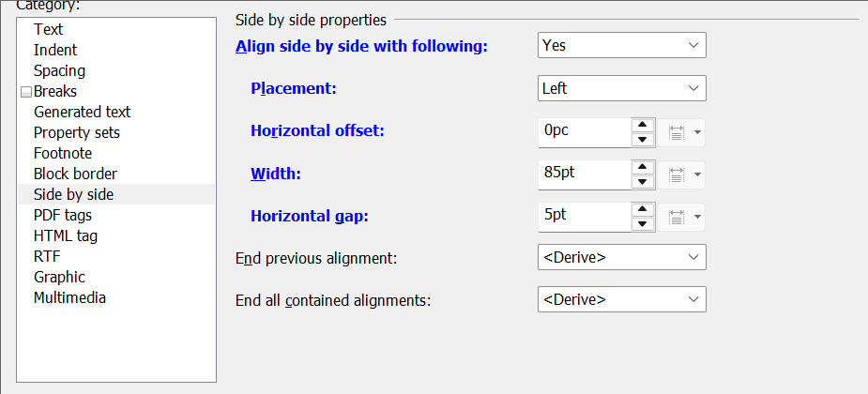Increase Width value with up arrow

(x=642, y=168)
